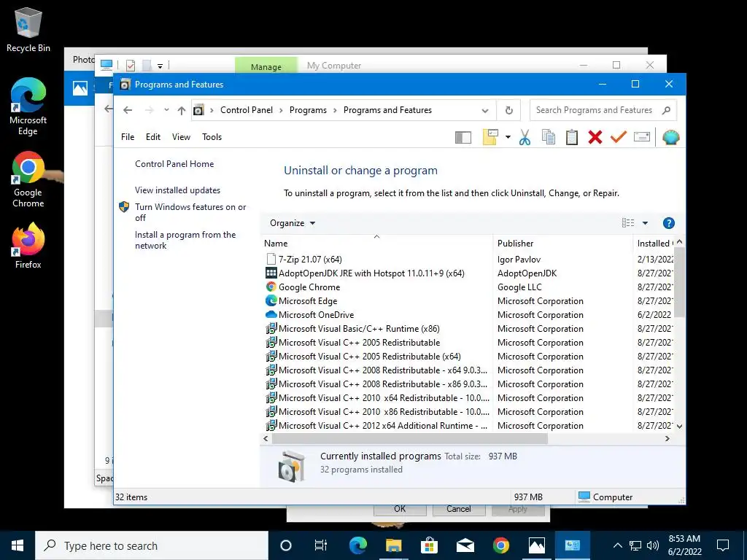Viewport: 747px width, 560px height.
Task: Click the orange checkmark Properties icon
Action: point(619,137)
